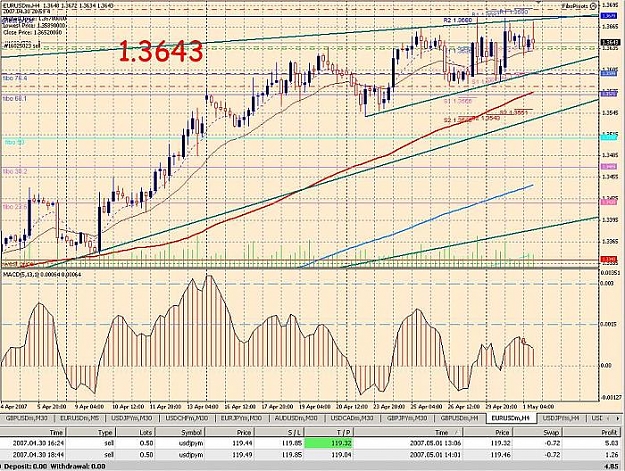Screen dimensions: 625x471
Task: Click the MACD indicator title label
Action: coord(42,274)
